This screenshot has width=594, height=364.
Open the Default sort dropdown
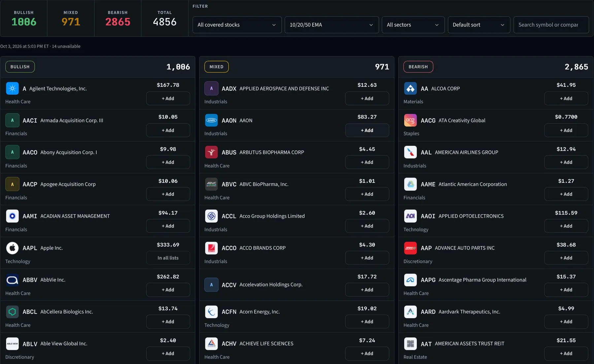coord(479,25)
